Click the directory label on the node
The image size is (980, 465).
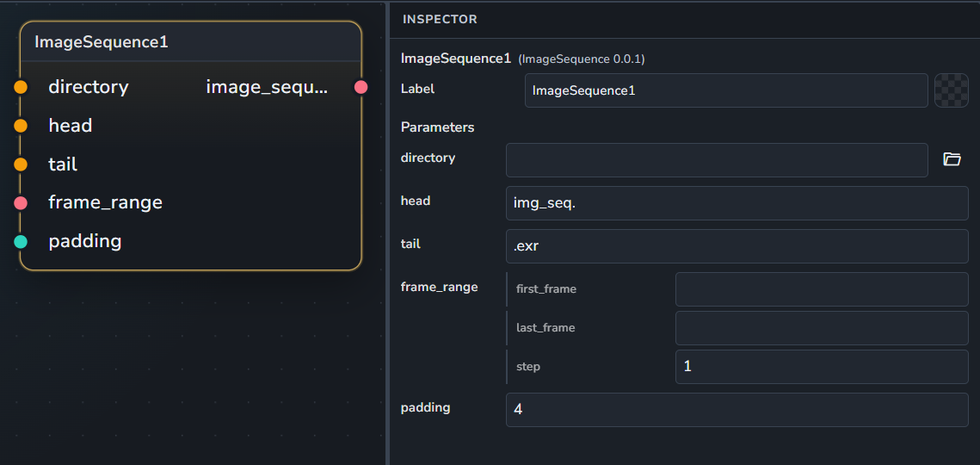[89, 87]
